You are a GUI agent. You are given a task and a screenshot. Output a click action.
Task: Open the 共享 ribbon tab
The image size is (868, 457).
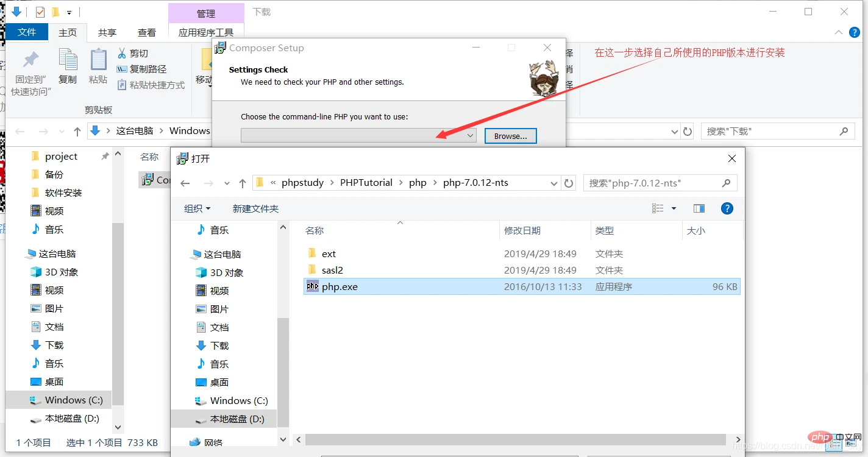coord(107,32)
